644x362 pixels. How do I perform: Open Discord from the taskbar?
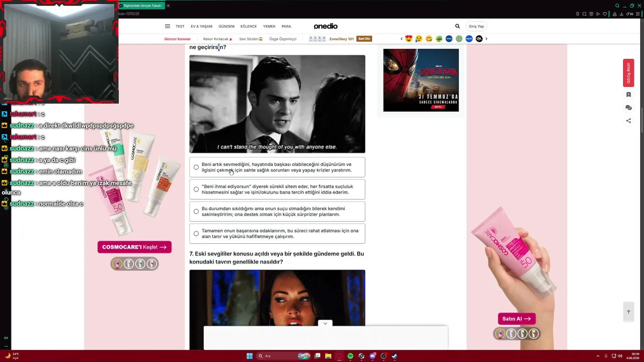tap(372, 356)
